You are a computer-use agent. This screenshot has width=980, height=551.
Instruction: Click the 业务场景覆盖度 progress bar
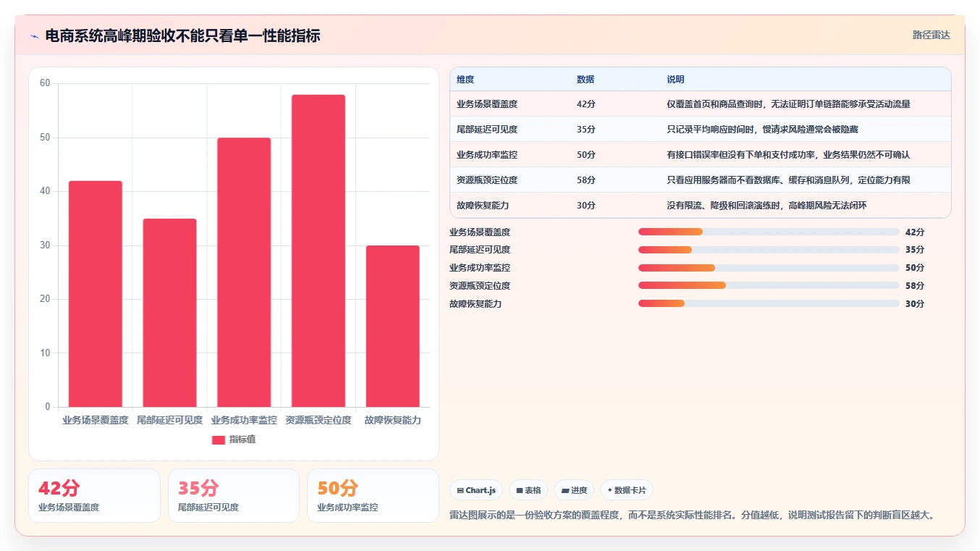pos(769,232)
